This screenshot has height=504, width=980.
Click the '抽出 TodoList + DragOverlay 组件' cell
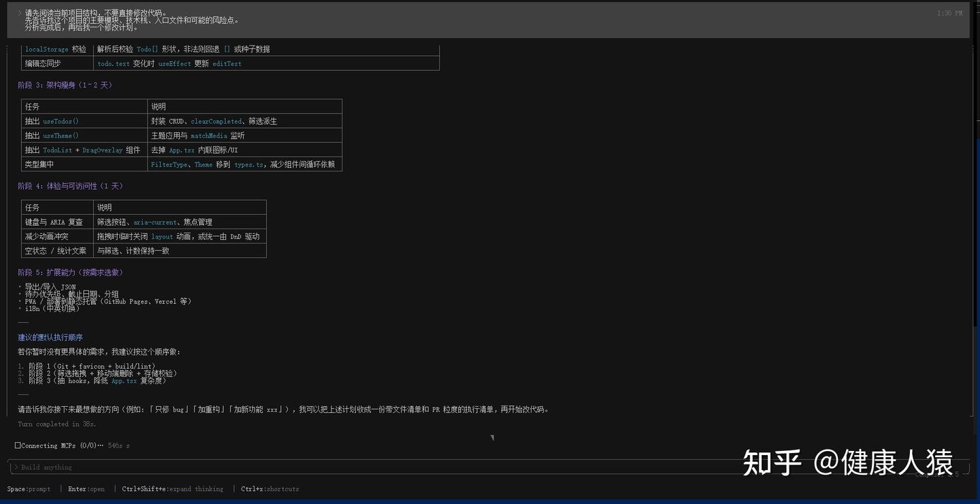coord(84,150)
